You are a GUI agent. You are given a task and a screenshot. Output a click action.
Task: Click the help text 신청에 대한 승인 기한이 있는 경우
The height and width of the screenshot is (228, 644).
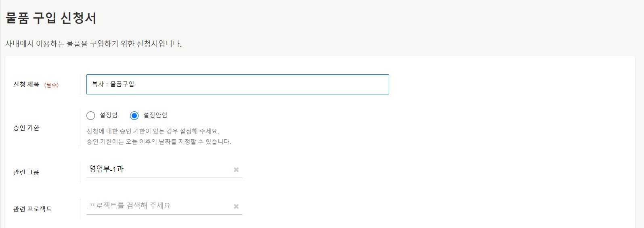[153, 131]
